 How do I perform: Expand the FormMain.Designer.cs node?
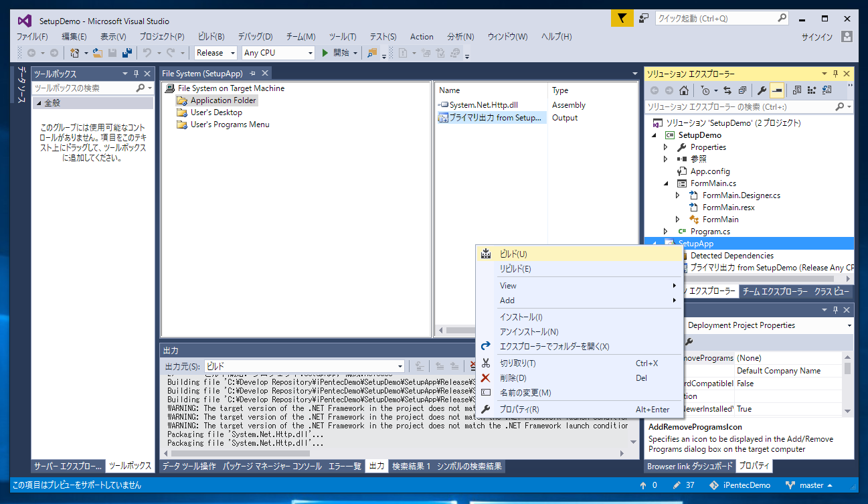[x=677, y=195]
